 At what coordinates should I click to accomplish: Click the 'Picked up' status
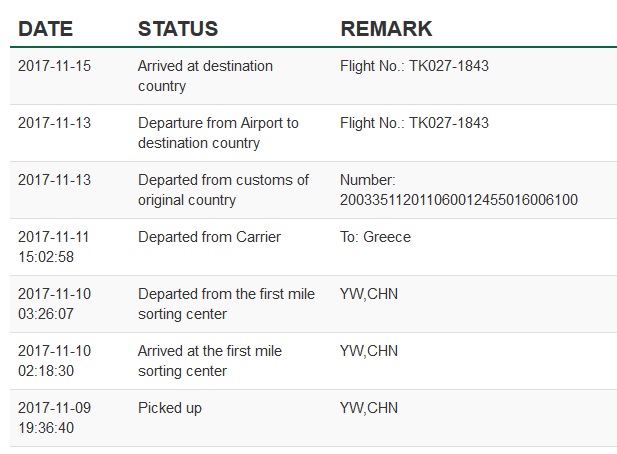coord(170,408)
